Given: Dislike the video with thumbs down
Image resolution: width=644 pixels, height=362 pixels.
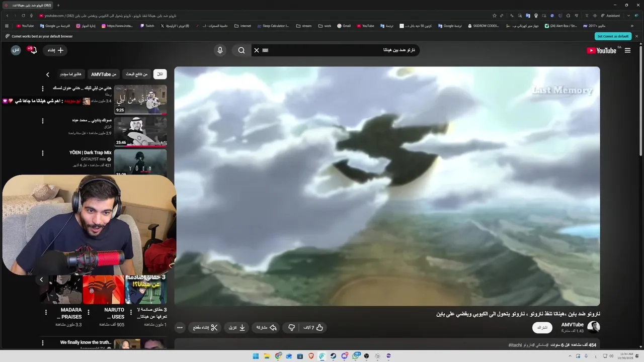Looking at the screenshot, I should click(291, 328).
